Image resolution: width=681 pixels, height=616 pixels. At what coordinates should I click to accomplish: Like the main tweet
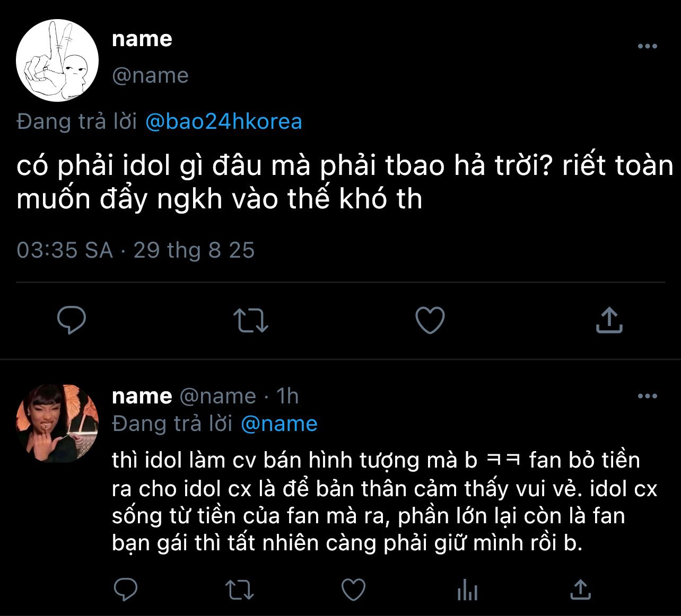point(430,320)
